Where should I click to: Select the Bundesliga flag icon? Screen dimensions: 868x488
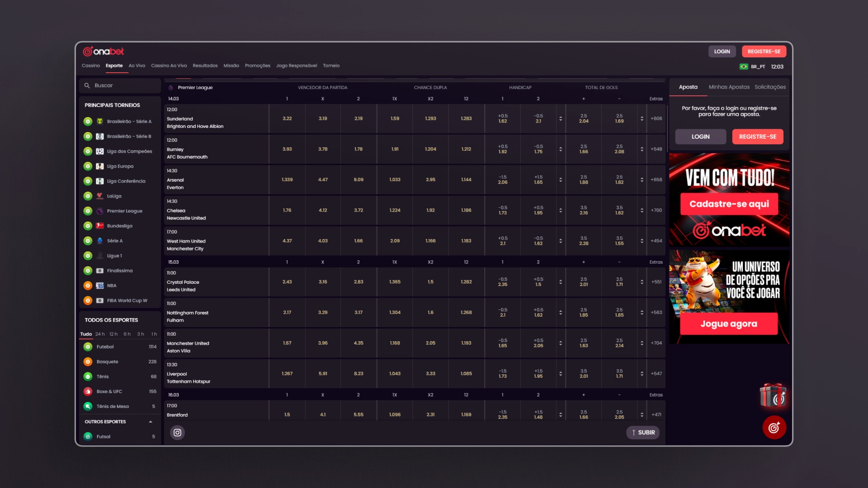point(100,226)
